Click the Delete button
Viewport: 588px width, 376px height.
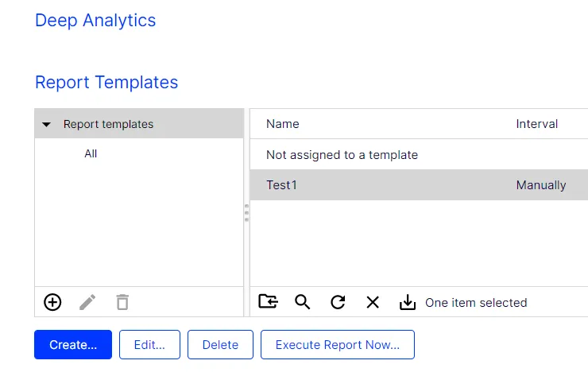(221, 344)
